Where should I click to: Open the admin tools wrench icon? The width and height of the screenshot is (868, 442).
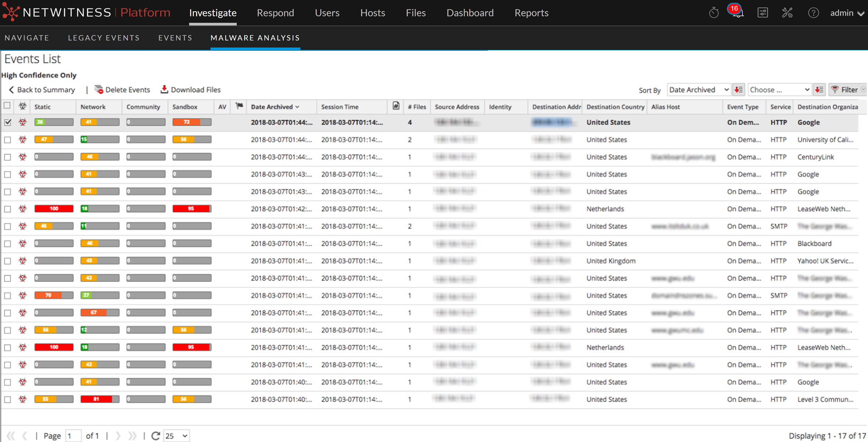[x=787, y=13]
